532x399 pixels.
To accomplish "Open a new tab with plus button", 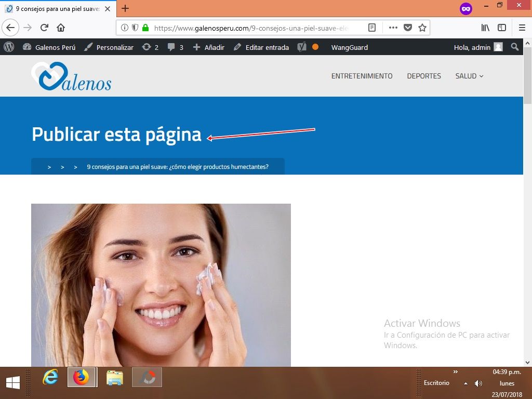I will point(125,8).
